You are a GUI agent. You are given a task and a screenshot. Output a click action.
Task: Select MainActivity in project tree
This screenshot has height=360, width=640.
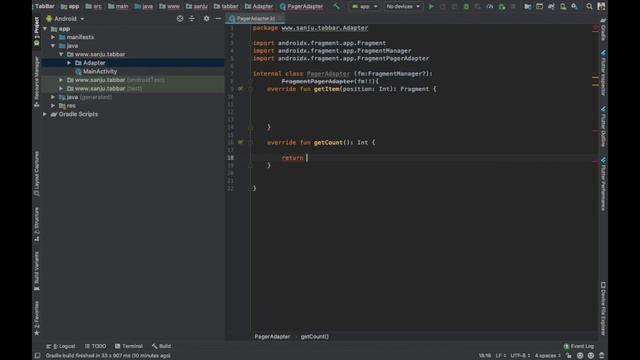[100, 71]
